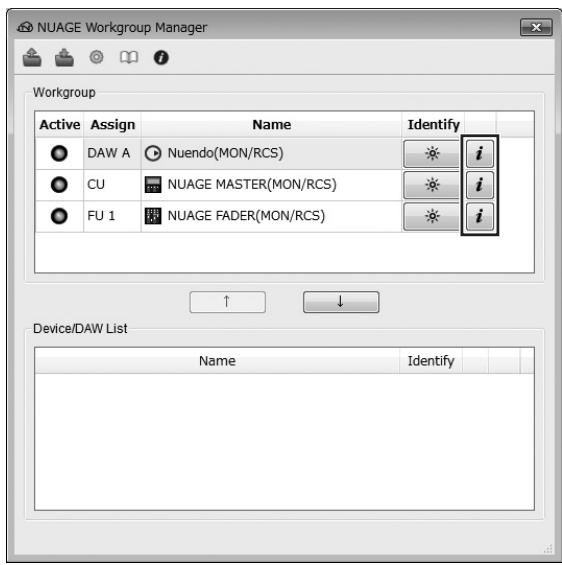This screenshot has height=565, width=562.
Task: Click the FU 1 assign cell
Action: (x=112, y=216)
